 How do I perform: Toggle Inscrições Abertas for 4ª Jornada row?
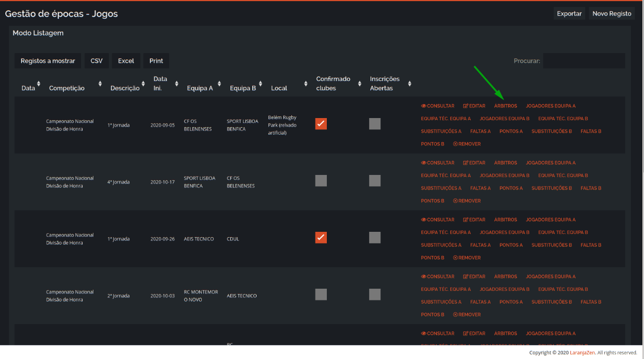tap(375, 181)
